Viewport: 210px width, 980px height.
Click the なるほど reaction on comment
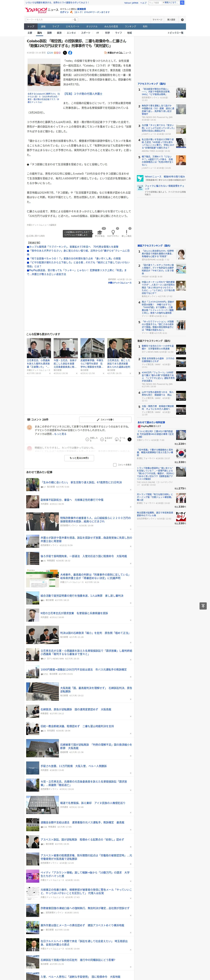tap(102, 439)
